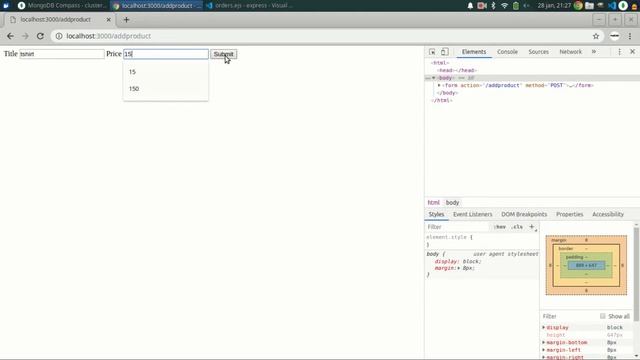The height and width of the screenshot is (360, 640).
Task: Open the Network tab
Action: coord(570,52)
